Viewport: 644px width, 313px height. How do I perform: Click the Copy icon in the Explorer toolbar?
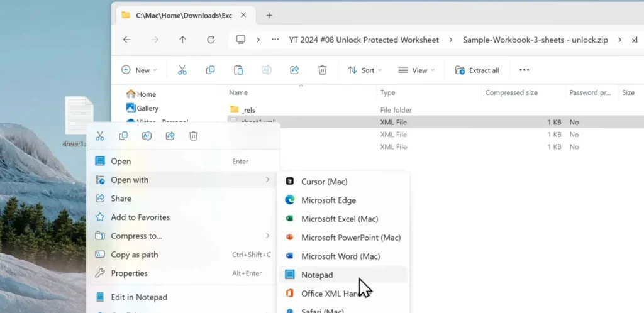tap(210, 70)
